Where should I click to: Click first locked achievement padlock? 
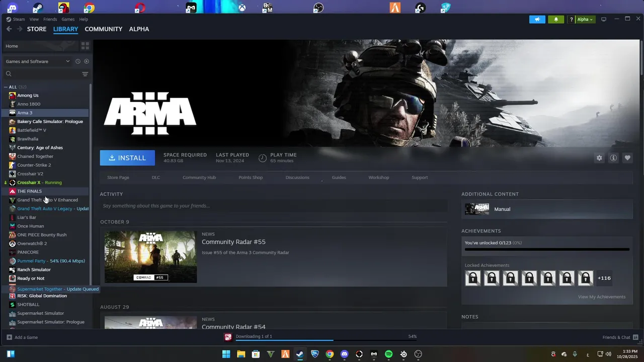pos(473,278)
